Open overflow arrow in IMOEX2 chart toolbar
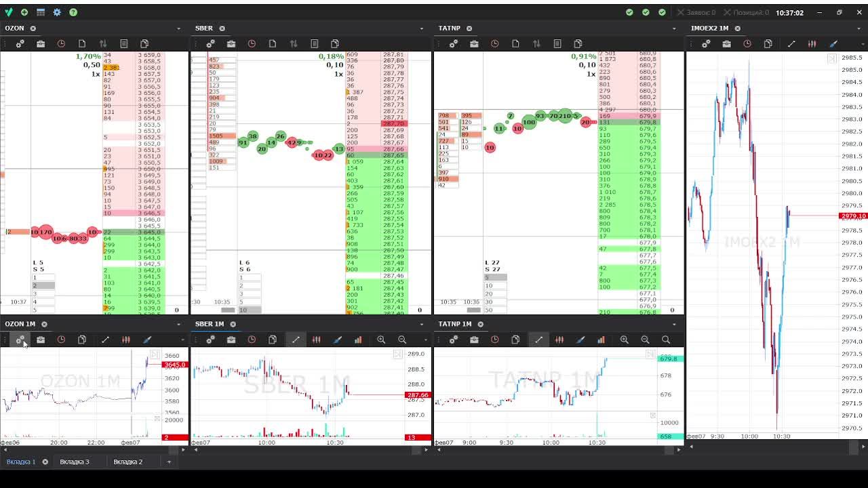 [x=862, y=44]
